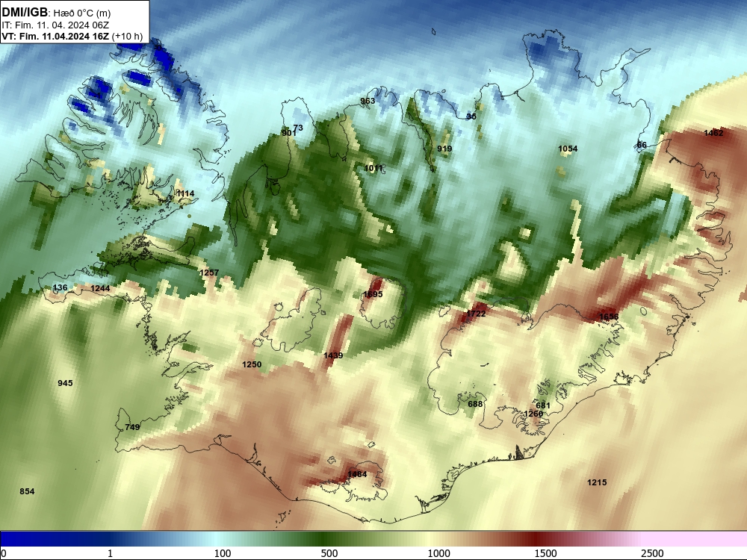This screenshot has height=560, width=747.
Task: Click the 136 value label
Action: [x=60, y=287]
